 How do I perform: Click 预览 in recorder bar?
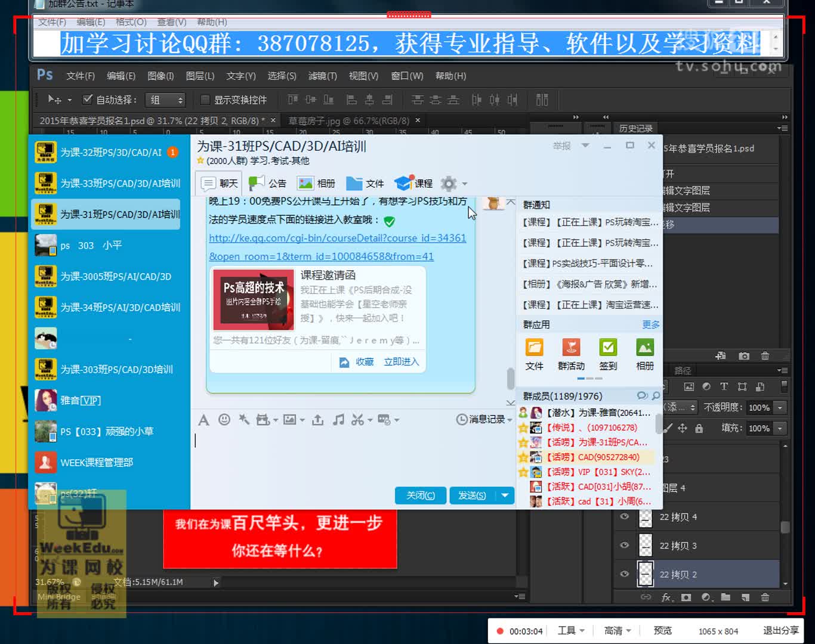[663, 630]
